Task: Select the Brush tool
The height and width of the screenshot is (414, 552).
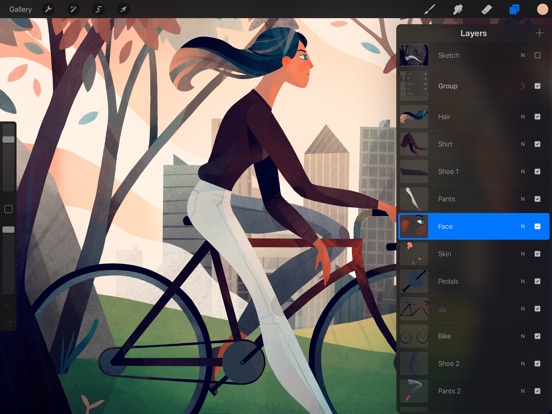Action: tap(429, 10)
